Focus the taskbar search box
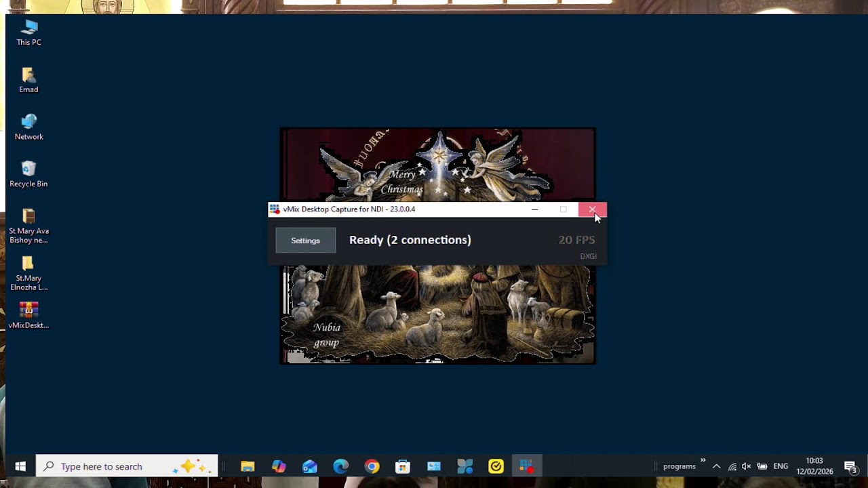Viewport: 868px width, 488px height. 127,466
